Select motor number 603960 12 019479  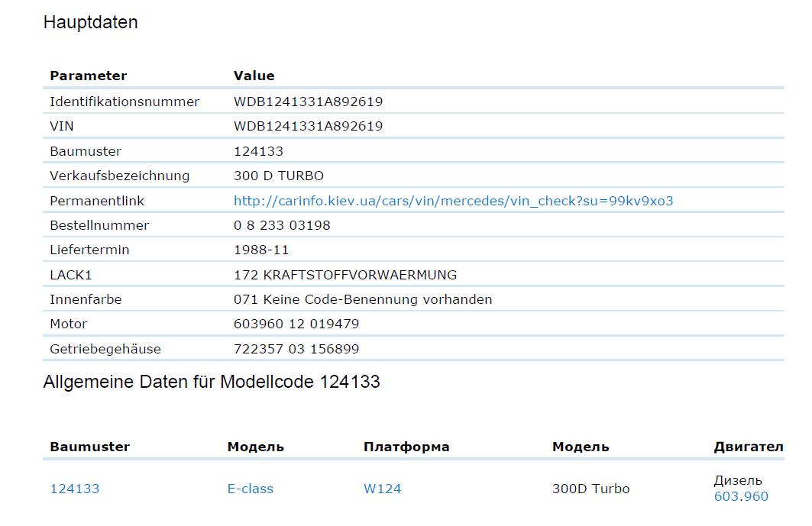pyautogui.click(x=296, y=324)
